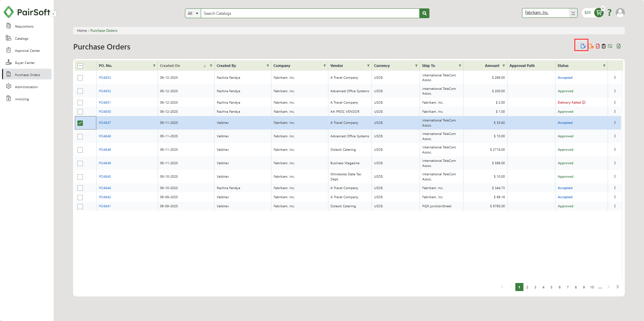Open the Amount column filter
Image resolution: width=644 pixels, height=321 pixels.
click(x=504, y=66)
